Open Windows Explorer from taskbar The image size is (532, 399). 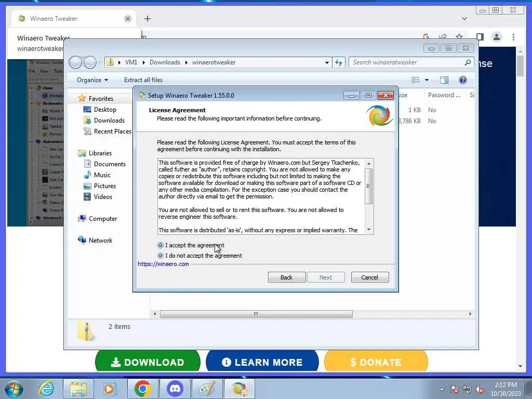pyautogui.click(x=78, y=389)
